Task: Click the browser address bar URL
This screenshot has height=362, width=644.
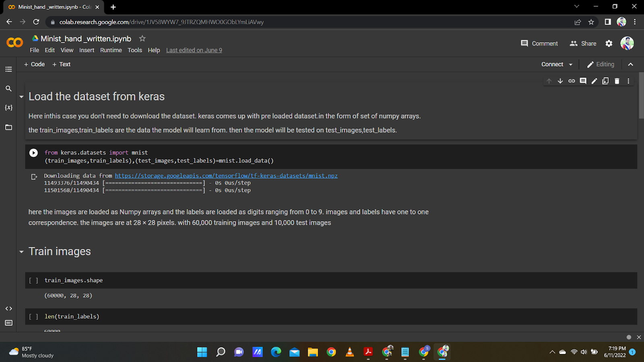Action: (x=161, y=22)
